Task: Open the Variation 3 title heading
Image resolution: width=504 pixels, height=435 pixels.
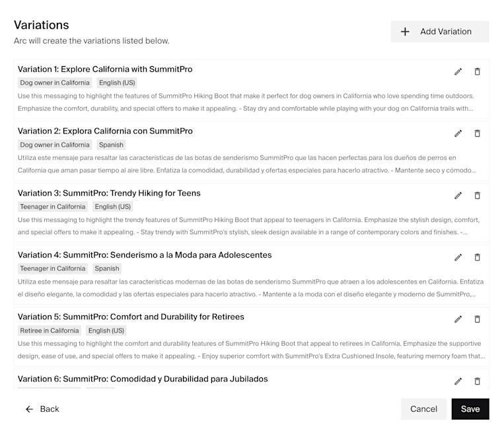Action: coord(109,193)
